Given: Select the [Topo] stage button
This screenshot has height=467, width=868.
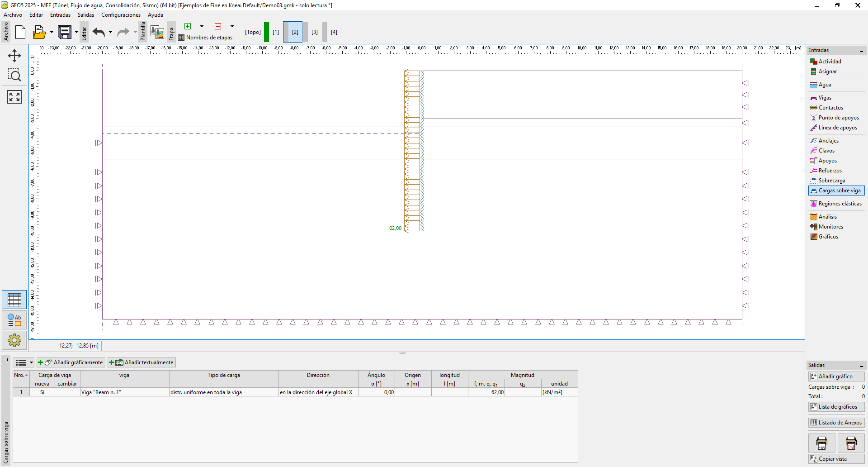Looking at the screenshot, I should click(253, 32).
